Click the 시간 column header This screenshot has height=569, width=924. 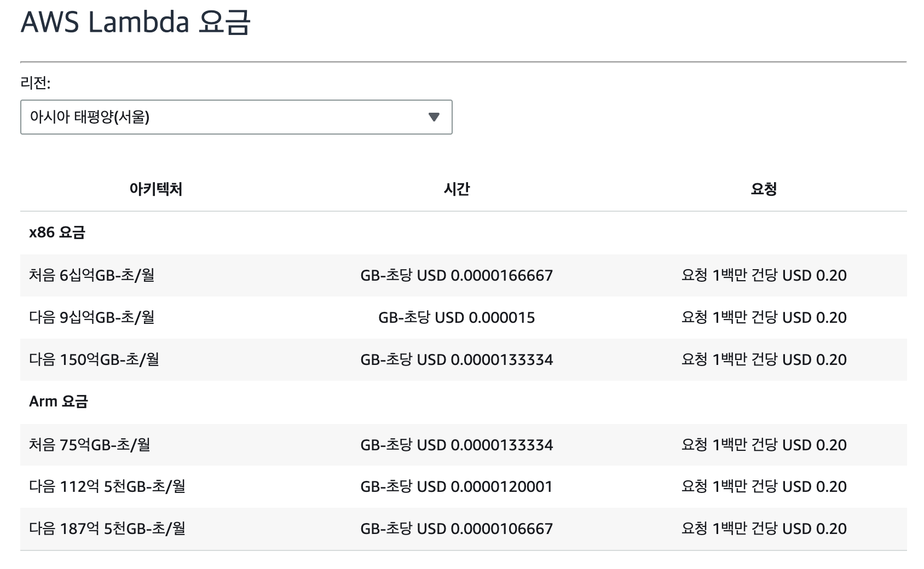pyautogui.click(x=457, y=189)
